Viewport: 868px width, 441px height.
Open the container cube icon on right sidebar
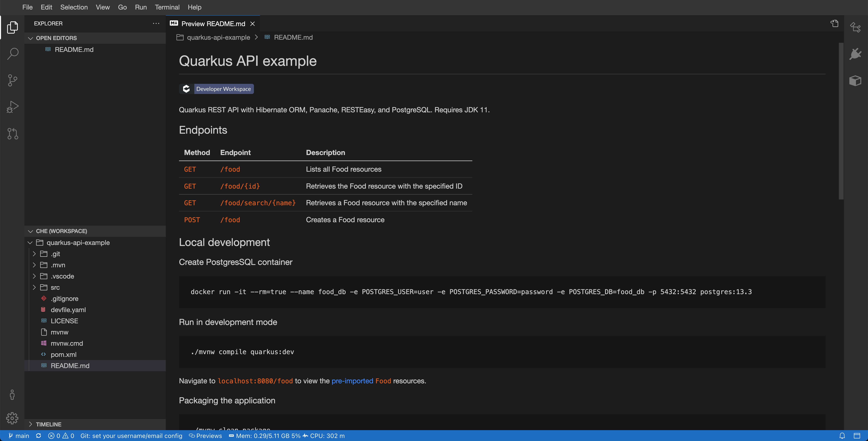pyautogui.click(x=855, y=81)
